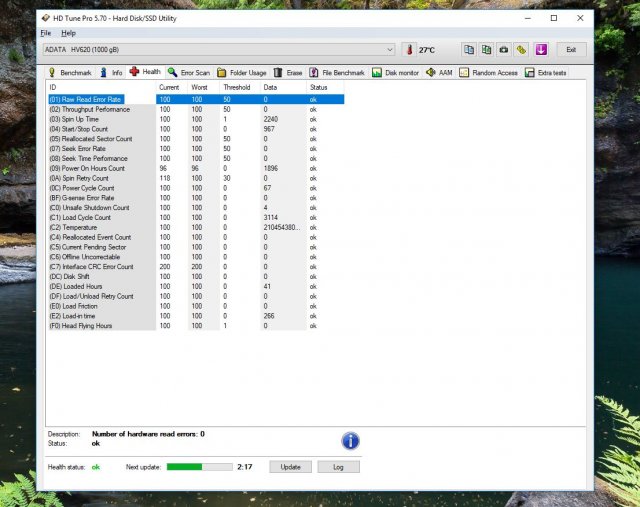The height and width of the screenshot is (507, 640).
Task: Click the 2240 data value for Spin Up Time
Action: pyautogui.click(x=271, y=119)
